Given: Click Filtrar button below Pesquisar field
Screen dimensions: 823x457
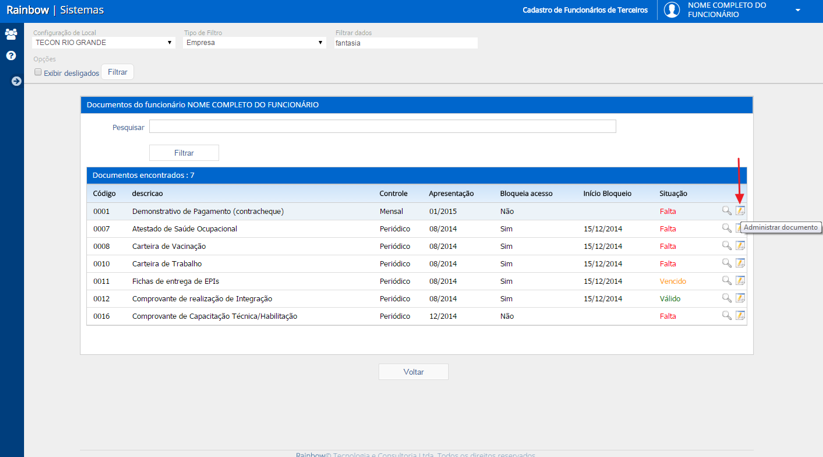Looking at the screenshot, I should pyautogui.click(x=184, y=153).
